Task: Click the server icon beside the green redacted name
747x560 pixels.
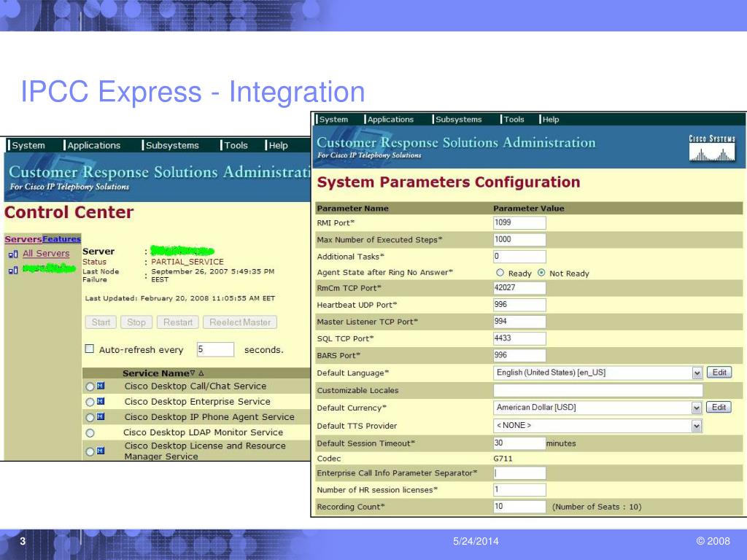Action: [13, 270]
